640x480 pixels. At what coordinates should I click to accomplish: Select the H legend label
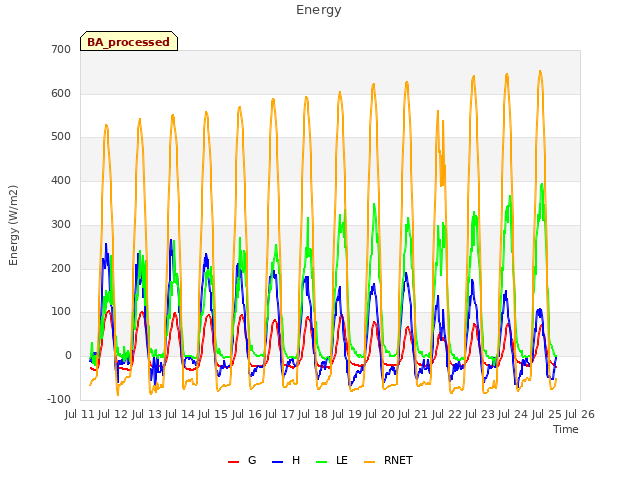(296, 460)
